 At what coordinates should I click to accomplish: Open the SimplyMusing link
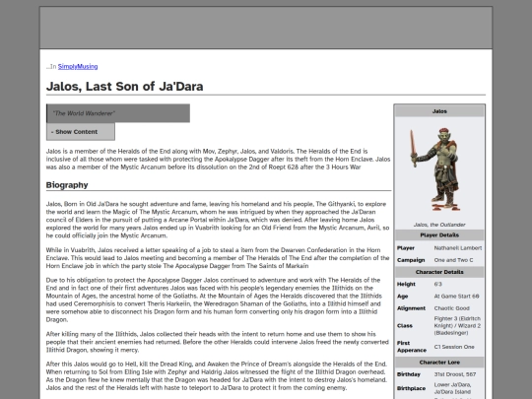pyautogui.click(x=78, y=67)
